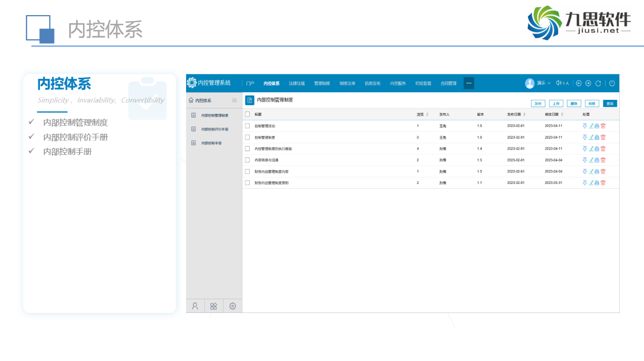Open the apps grid icon in sidebar footer

click(x=214, y=306)
